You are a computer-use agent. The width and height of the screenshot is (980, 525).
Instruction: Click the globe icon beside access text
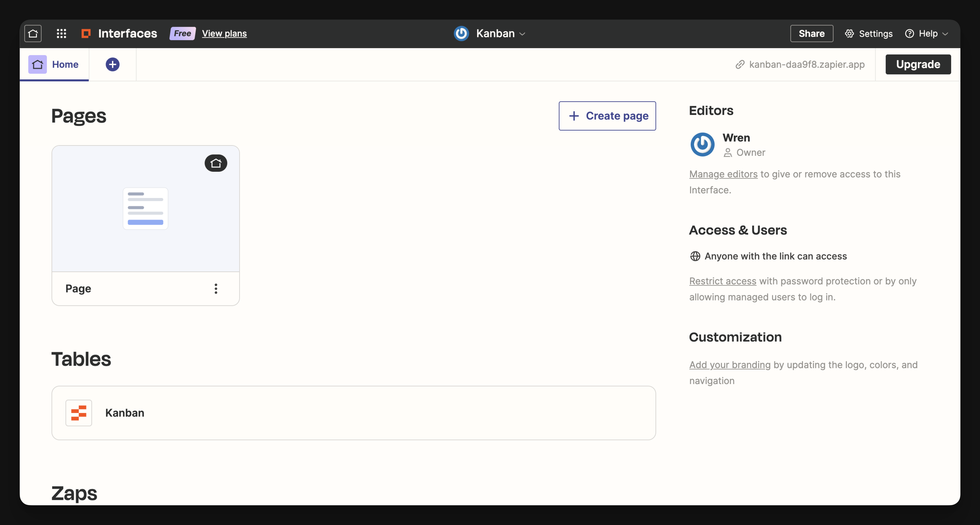pyautogui.click(x=695, y=256)
